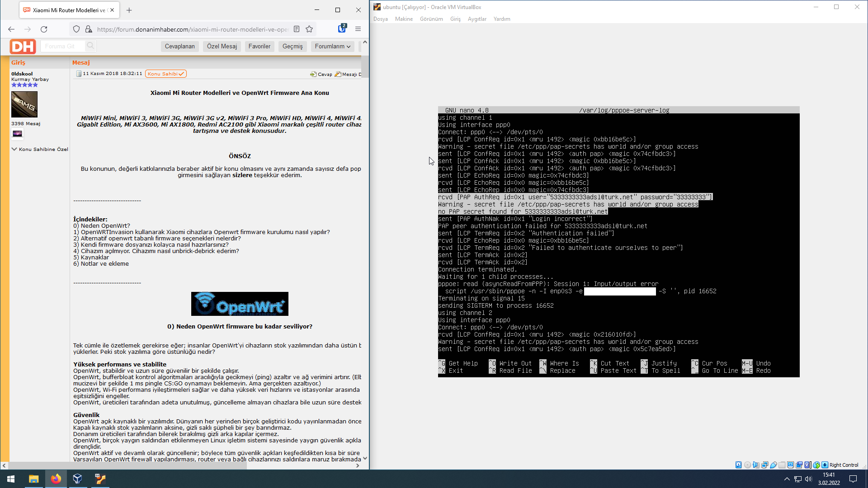Open a new Firefox tab
This screenshot has height=488, width=868.
pyautogui.click(x=129, y=10)
